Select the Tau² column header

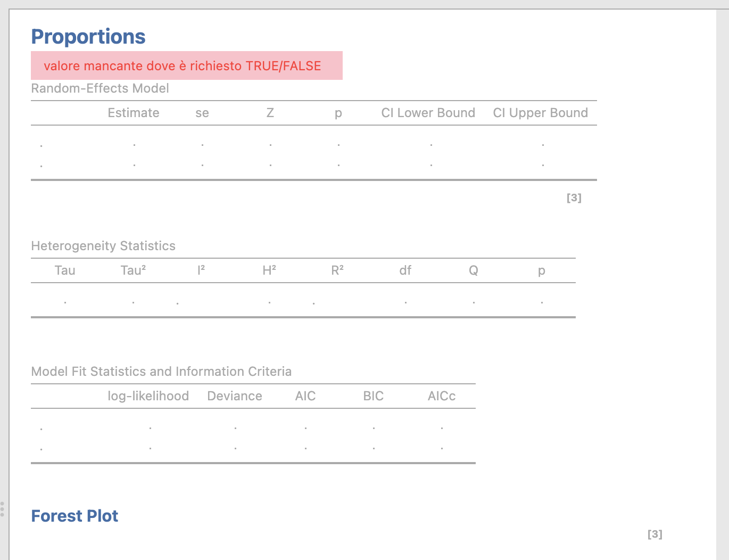[133, 270]
